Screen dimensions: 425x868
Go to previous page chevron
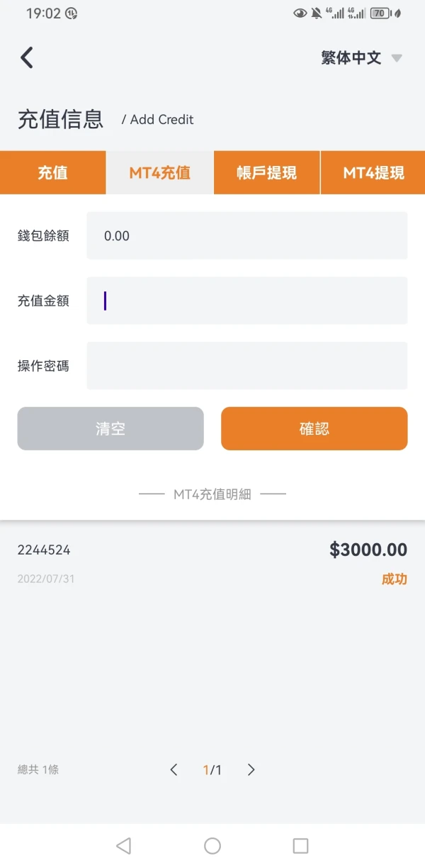click(174, 769)
